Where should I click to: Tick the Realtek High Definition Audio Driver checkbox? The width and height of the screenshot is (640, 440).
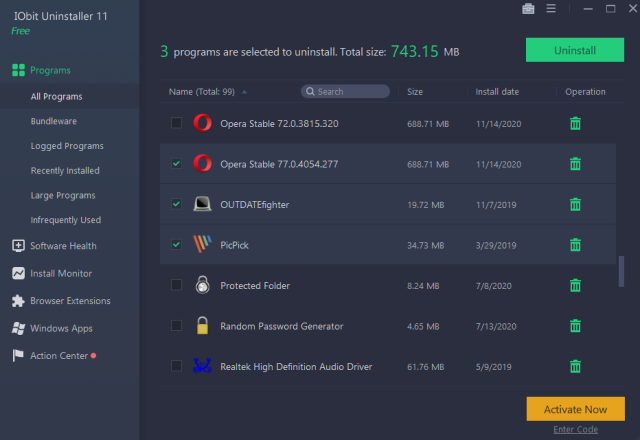176,366
